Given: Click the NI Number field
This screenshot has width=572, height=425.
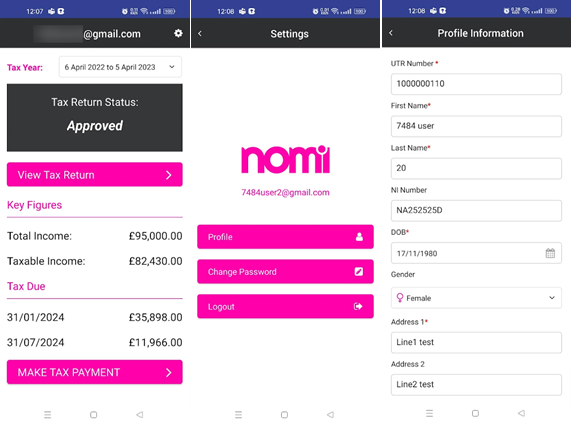Looking at the screenshot, I should point(476,210).
